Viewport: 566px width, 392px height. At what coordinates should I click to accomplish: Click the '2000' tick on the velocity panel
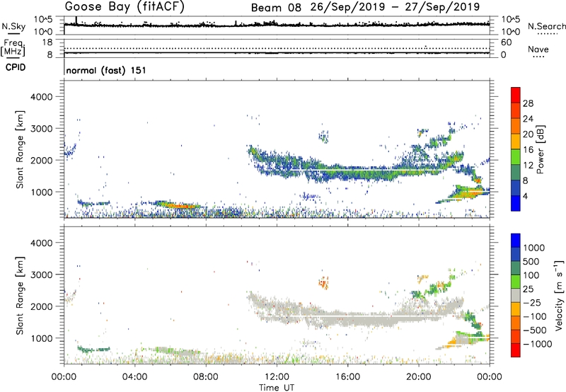click(x=41, y=306)
